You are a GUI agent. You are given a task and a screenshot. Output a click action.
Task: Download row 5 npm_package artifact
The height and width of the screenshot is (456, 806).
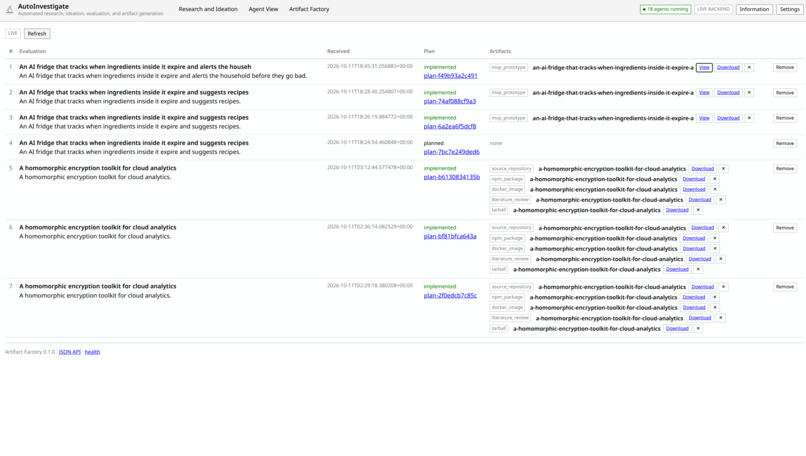tap(694, 179)
